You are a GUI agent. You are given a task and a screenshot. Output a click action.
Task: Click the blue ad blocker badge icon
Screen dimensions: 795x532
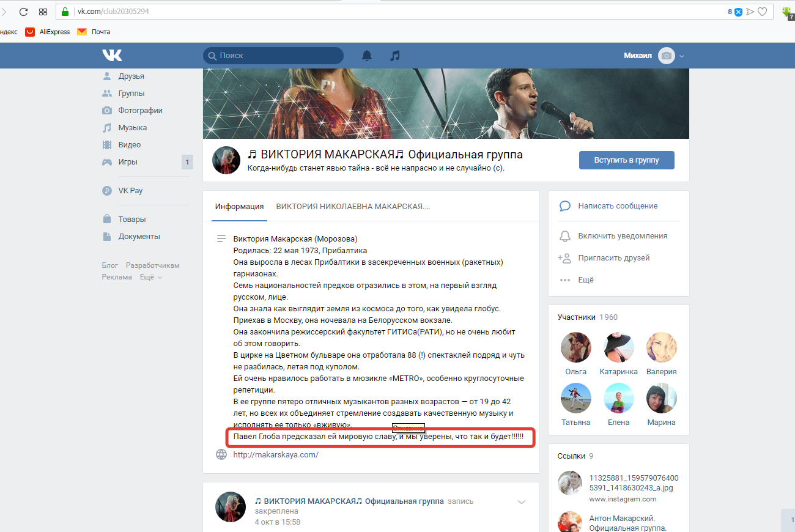739,12
